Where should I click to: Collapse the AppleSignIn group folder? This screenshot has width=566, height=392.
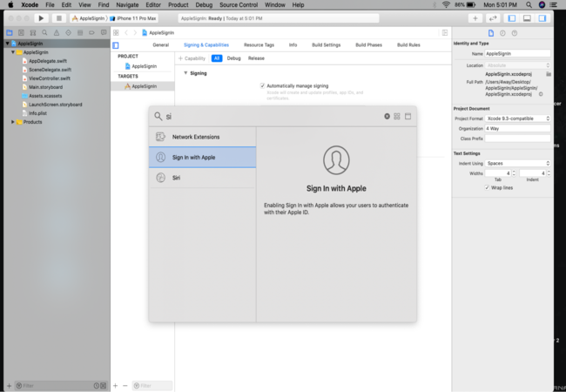tap(13, 52)
